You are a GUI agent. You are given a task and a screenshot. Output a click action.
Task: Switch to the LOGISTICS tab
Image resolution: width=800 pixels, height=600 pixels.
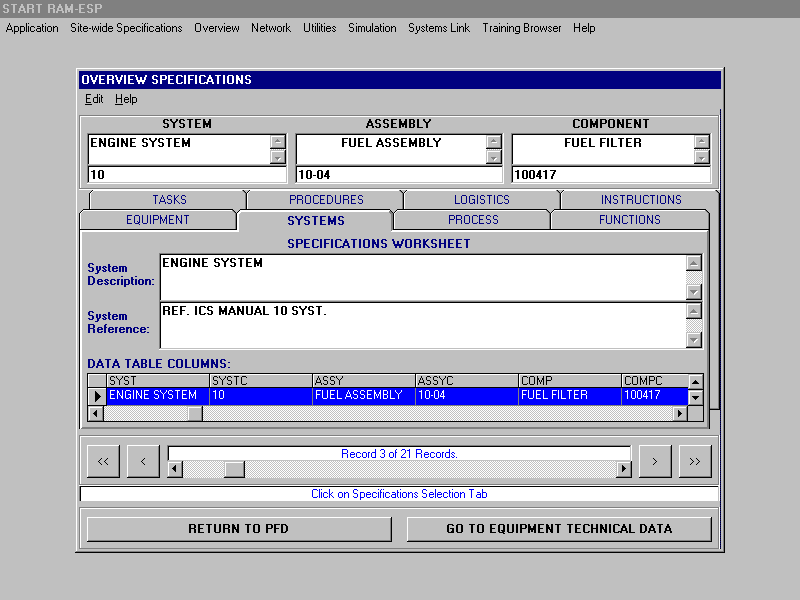tap(482, 199)
